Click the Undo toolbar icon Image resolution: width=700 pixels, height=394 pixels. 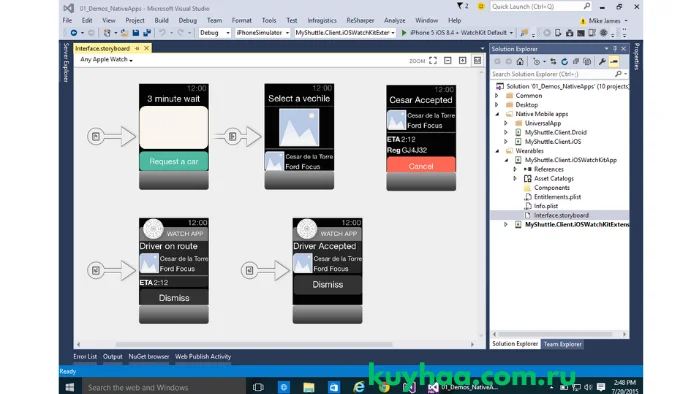(x=162, y=33)
